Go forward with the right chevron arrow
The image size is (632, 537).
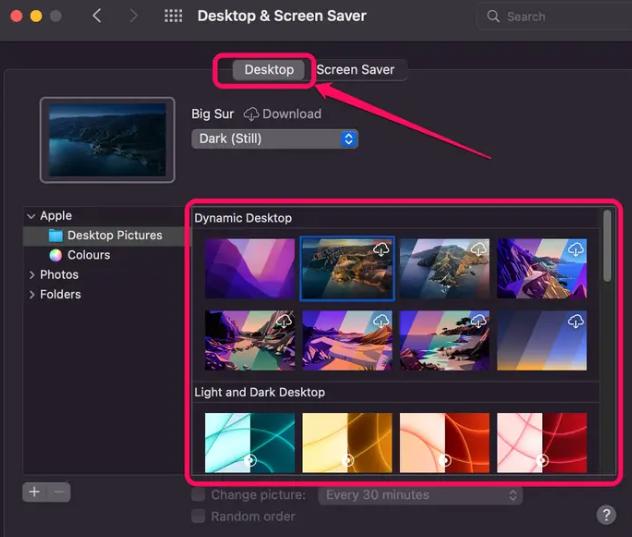[133, 16]
